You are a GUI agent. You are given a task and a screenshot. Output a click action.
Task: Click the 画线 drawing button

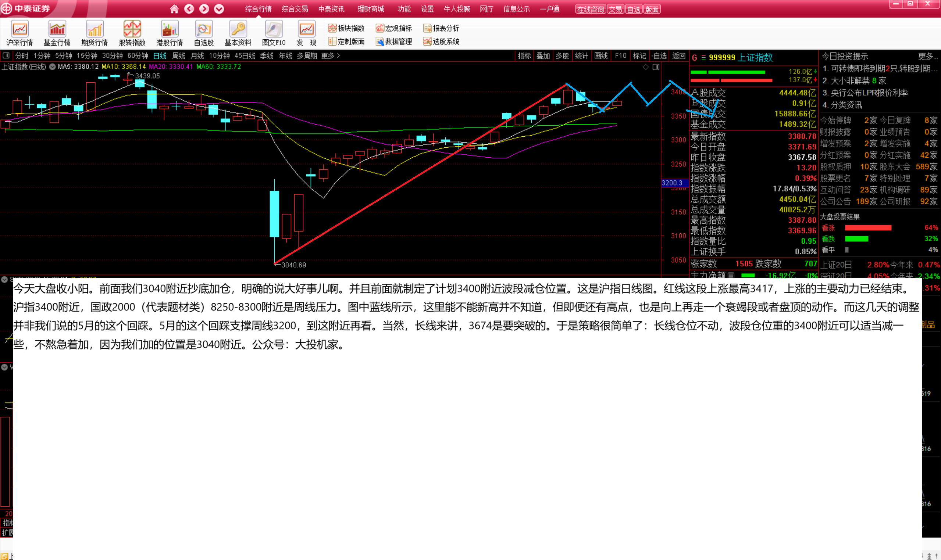pyautogui.click(x=601, y=55)
